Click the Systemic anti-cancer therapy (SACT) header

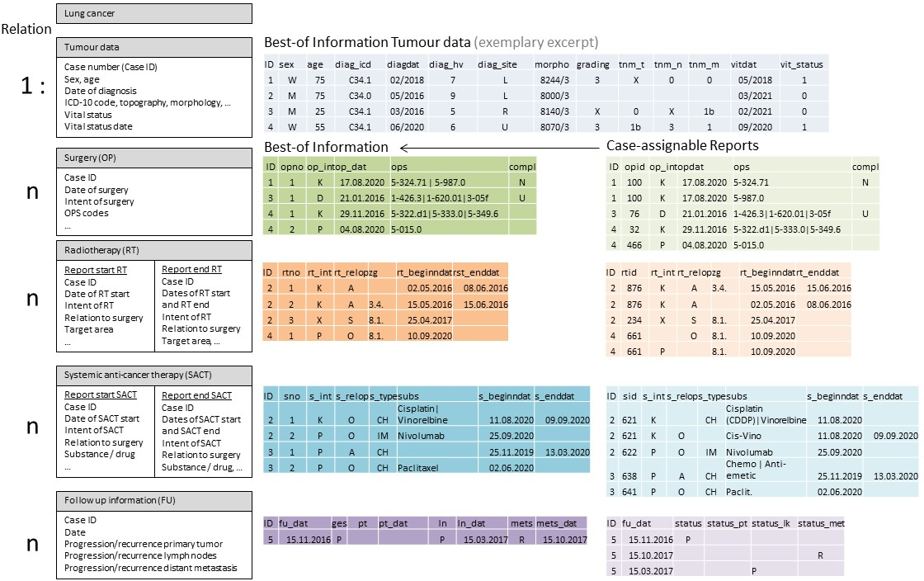point(154,374)
